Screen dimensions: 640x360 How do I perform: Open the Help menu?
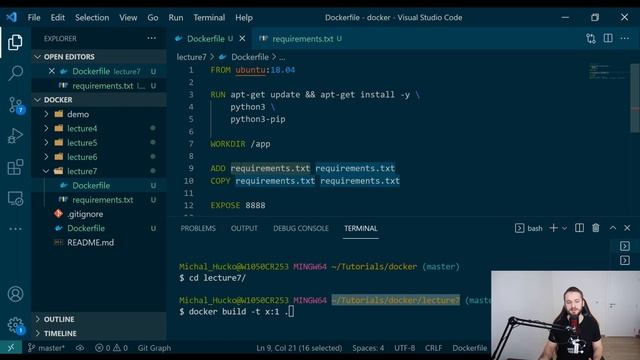tap(244, 18)
